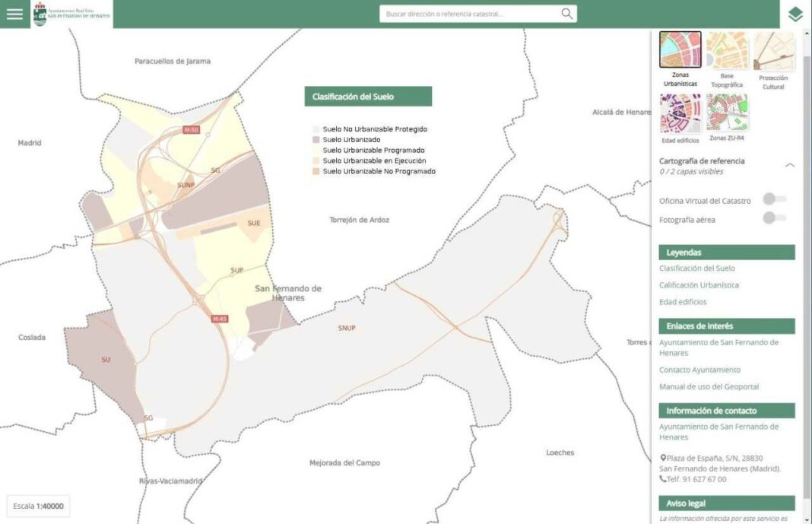Select the Zonas ZU-R4 layer thumbnail
The image size is (812, 524).
727,113
